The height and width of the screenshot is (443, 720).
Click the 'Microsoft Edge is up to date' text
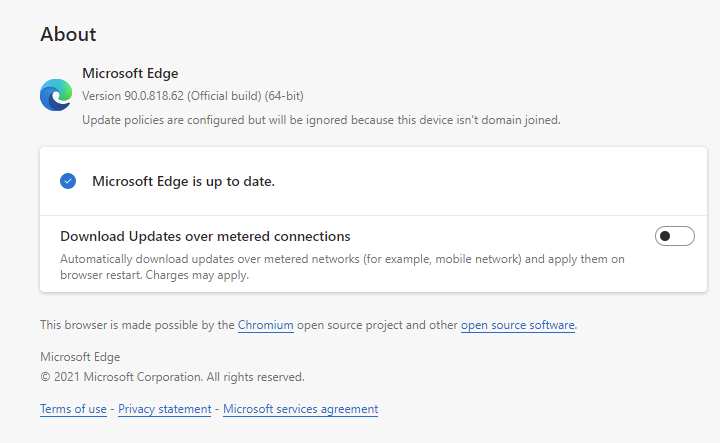183,181
